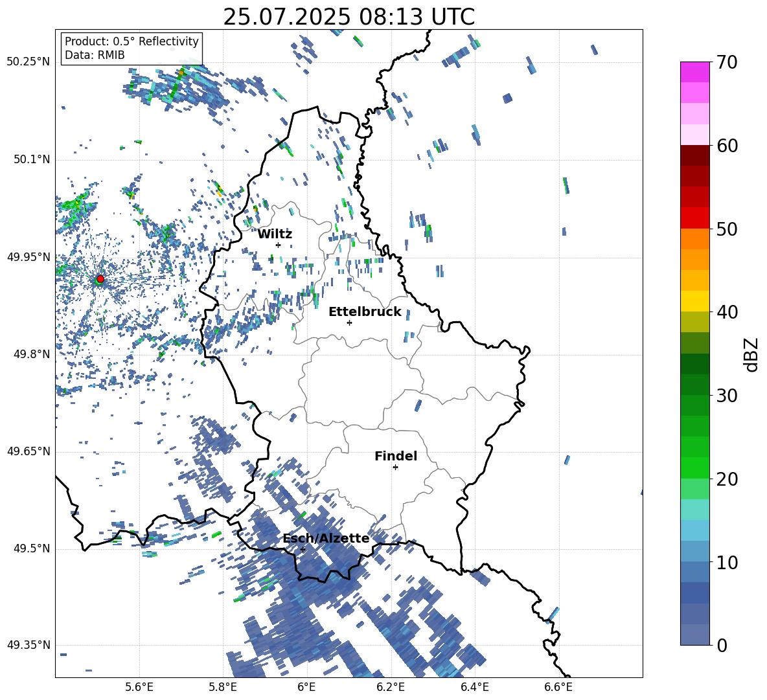Click the 'Wiltz' city label
The image size is (767, 700).
click(x=275, y=234)
